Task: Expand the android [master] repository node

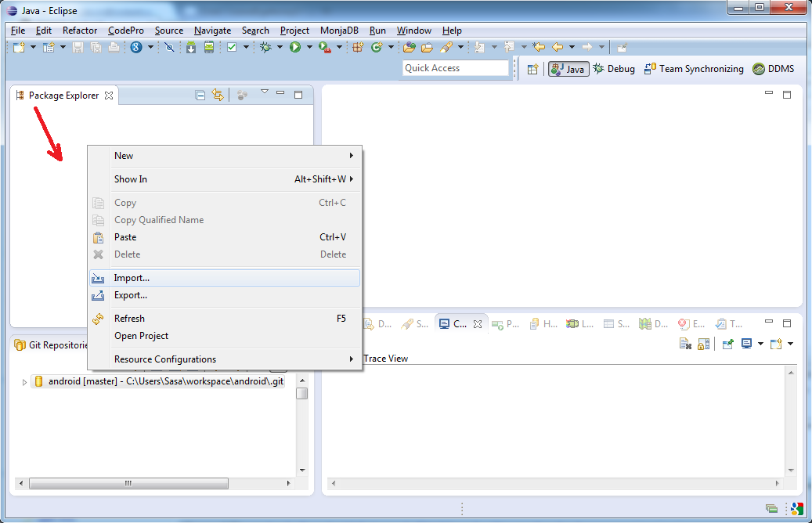Action: [x=23, y=382]
